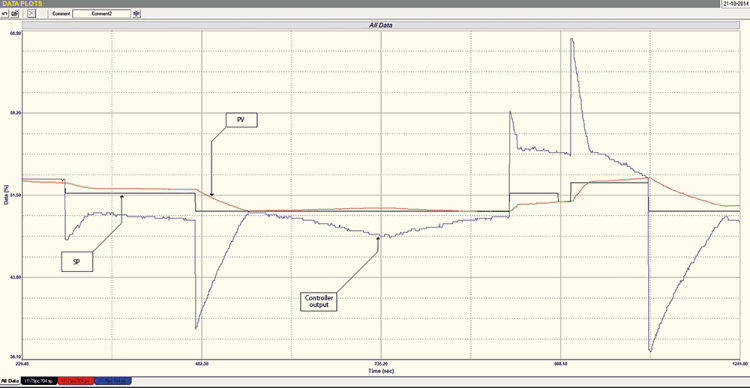Click the 735.20 time axis marker

[x=381, y=364]
